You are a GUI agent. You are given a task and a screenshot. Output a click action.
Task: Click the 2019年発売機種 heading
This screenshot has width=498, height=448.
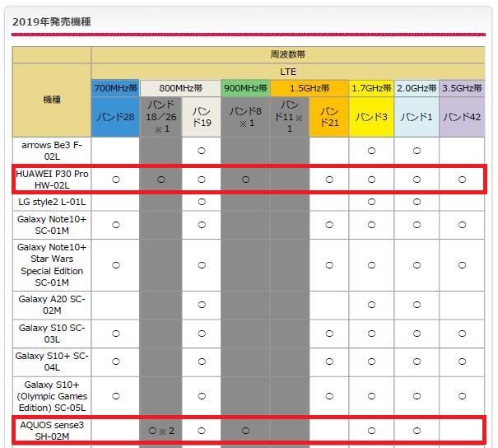click(x=52, y=21)
